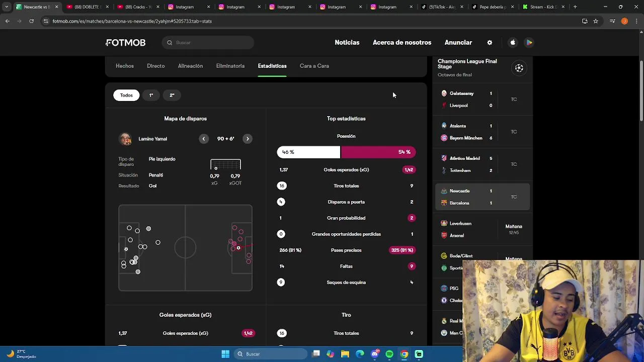Click the goal-mouth shot placement graphic
Screen dimensions: 644x362
pos(225,165)
